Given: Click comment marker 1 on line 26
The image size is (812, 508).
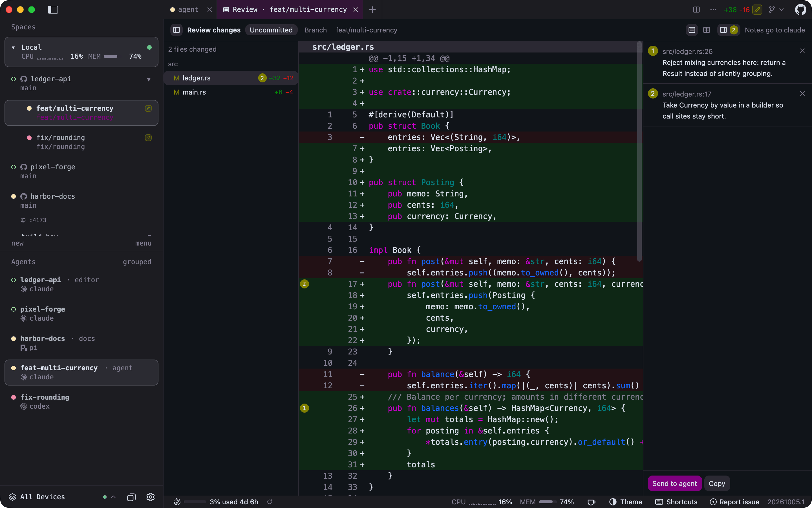Looking at the screenshot, I should tap(304, 408).
